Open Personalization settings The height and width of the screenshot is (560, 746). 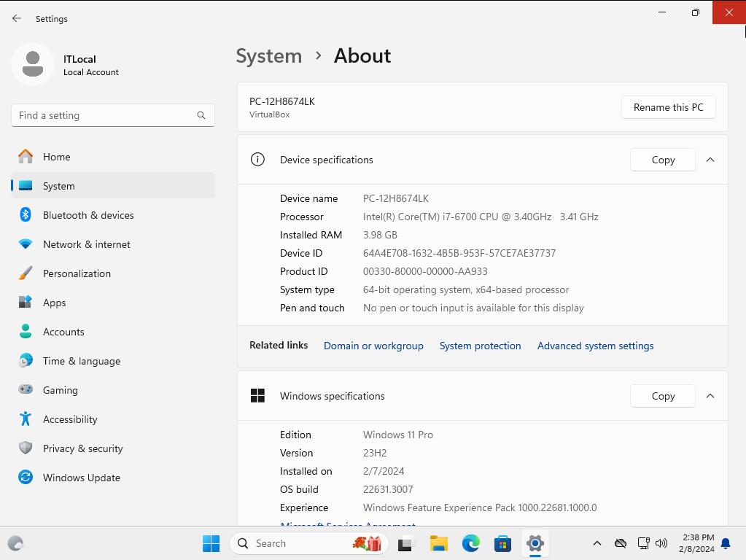click(113, 273)
